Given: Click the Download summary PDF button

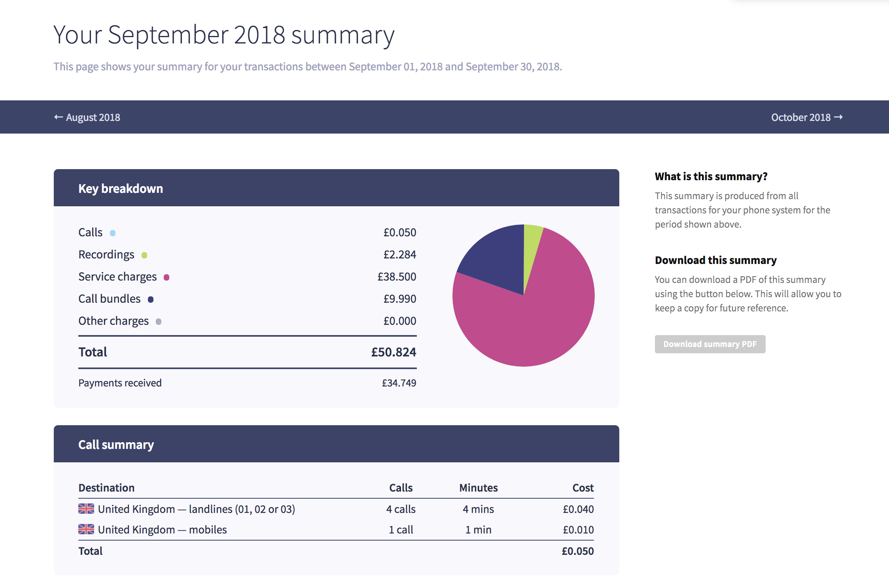Looking at the screenshot, I should [710, 344].
